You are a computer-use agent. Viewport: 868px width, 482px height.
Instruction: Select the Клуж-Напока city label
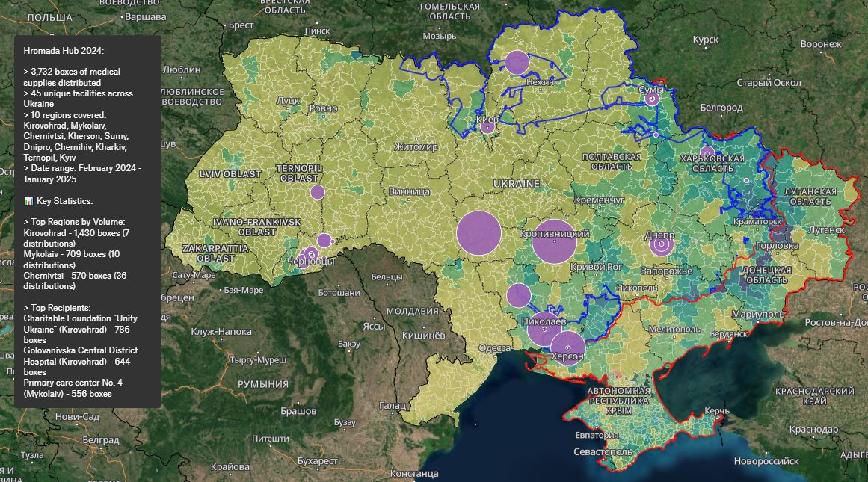(221, 332)
